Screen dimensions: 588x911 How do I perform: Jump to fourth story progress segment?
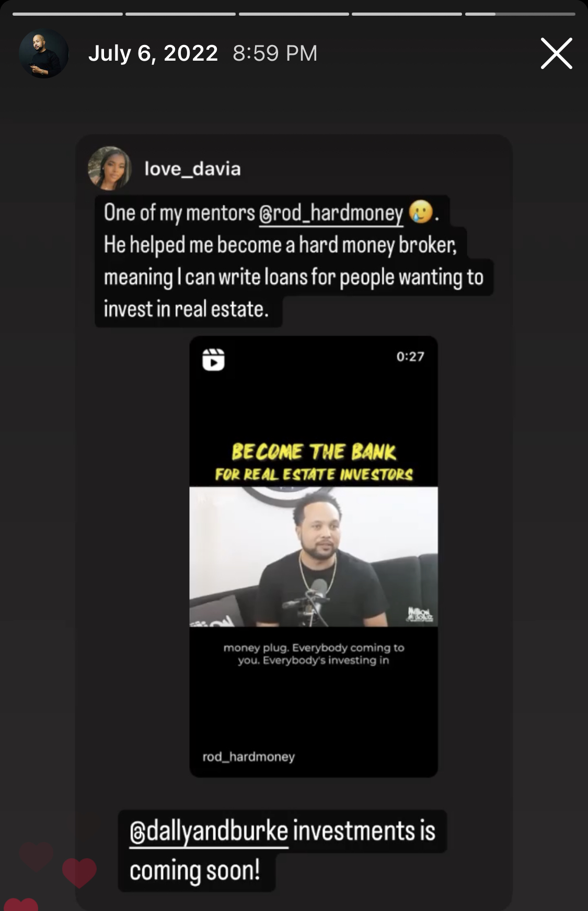[407, 14]
